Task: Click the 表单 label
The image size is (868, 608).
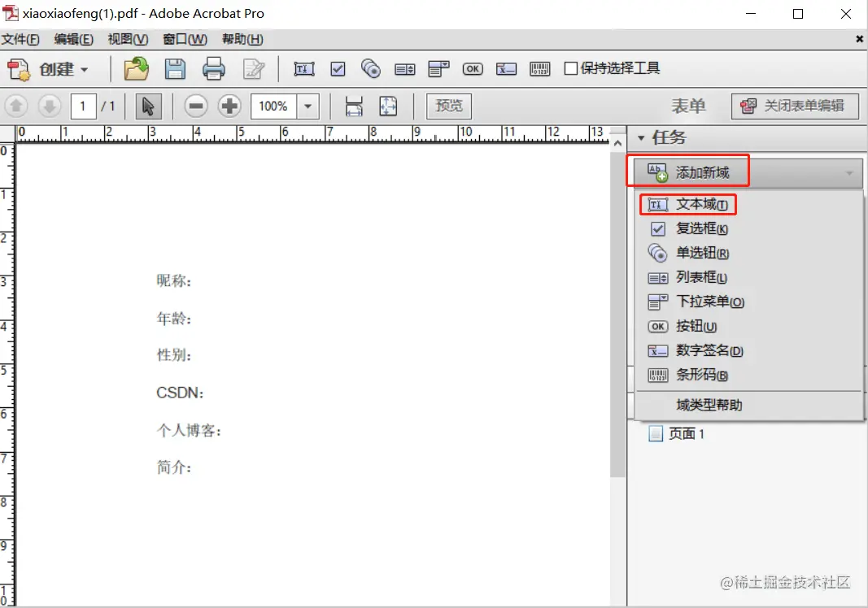Action: pyautogui.click(x=688, y=106)
